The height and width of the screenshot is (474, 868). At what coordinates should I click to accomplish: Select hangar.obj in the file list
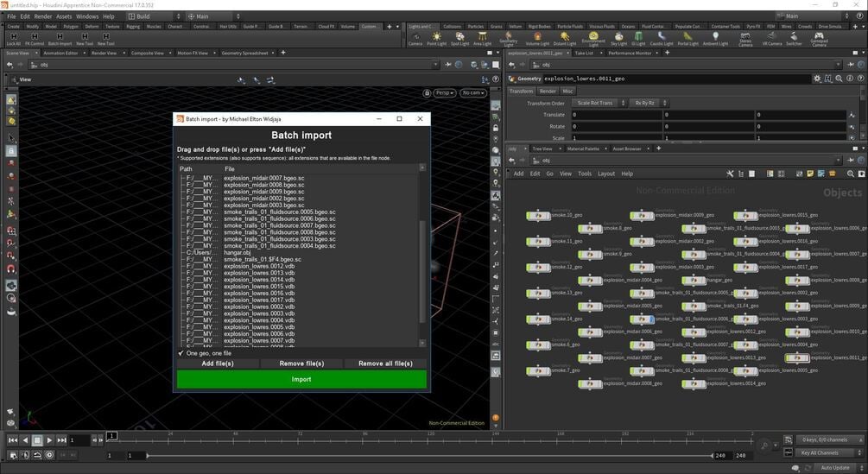[237, 253]
